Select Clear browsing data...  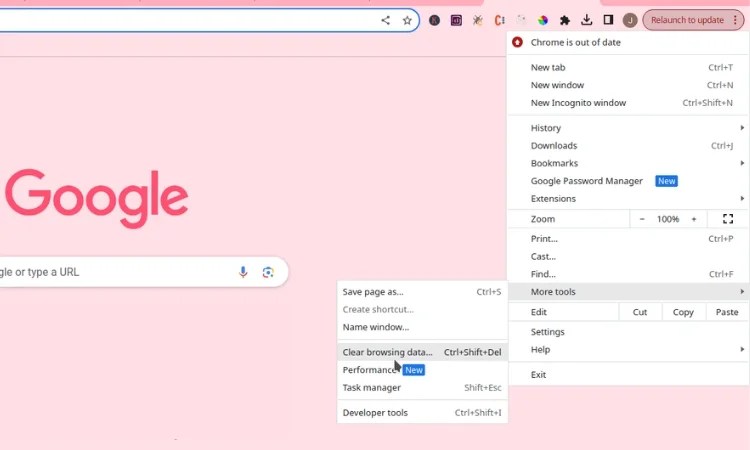coord(422,352)
